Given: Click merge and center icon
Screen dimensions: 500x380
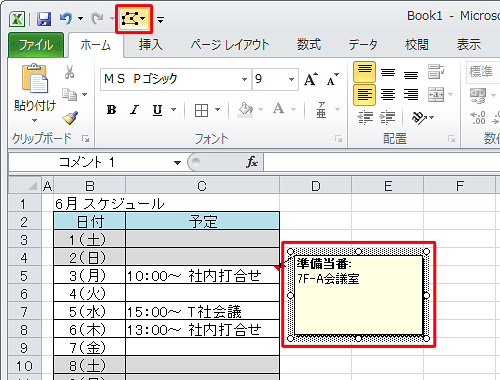Looking at the screenshot, I should (x=436, y=95).
